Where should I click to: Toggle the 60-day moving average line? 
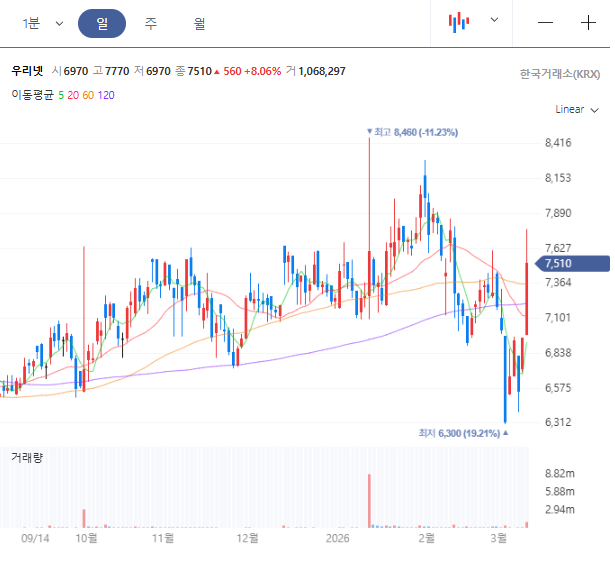coord(88,95)
